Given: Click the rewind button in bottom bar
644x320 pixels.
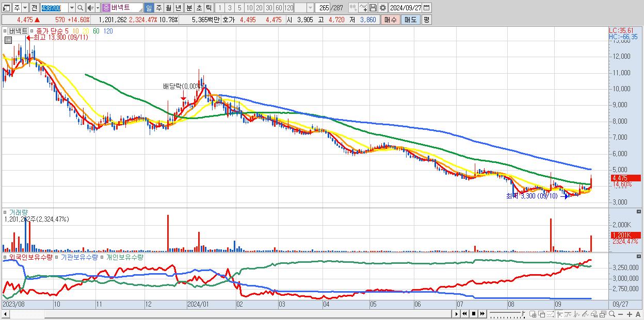Looking at the screenshot, I should point(464,314).
